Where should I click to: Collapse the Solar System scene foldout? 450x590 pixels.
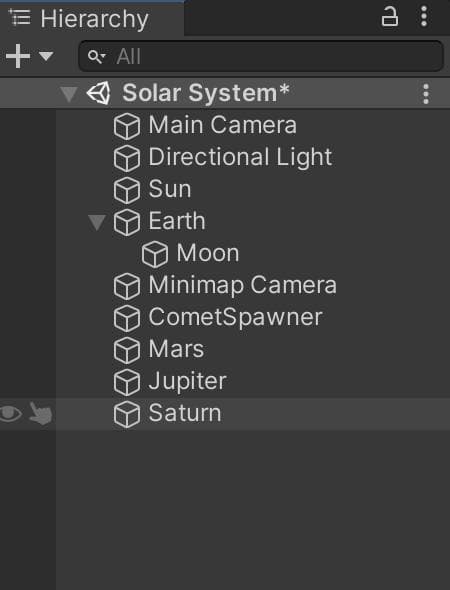tap(69, 94)
